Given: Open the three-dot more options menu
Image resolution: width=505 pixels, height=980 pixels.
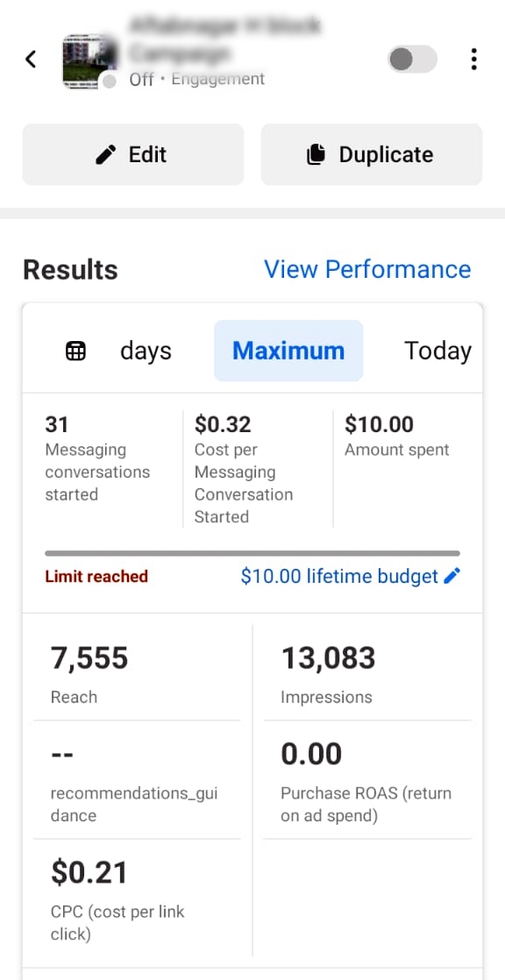Looking at the screenshot, I should tap(473, 60).
